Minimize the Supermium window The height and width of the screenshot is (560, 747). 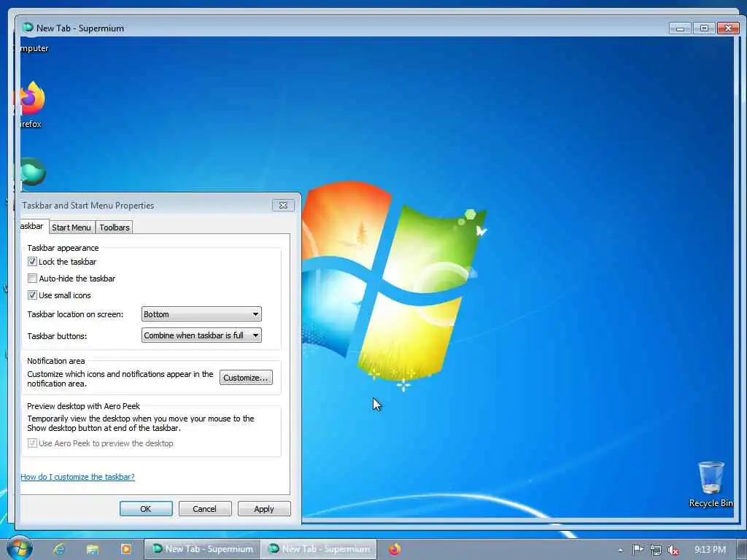click(680, 28)
